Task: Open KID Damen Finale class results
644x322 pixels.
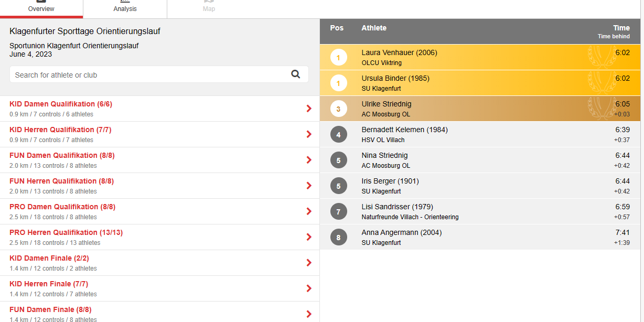Action: pyautogui.click(x=49, y=258)
